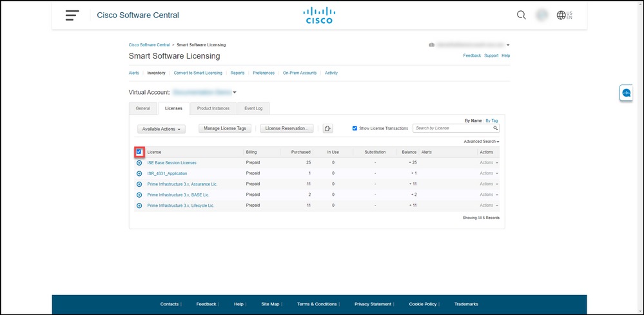The height and width of the screenshot is (315, 644).
Task: Toggle the select-all licenses checkbox
Action: click(x=139, y=152)
